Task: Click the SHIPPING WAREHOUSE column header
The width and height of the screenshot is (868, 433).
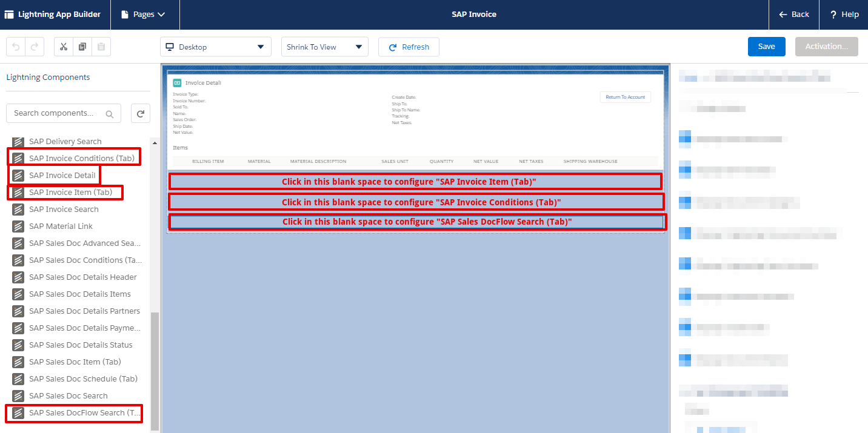Action: pyautogui.click(x=590, y=162)
